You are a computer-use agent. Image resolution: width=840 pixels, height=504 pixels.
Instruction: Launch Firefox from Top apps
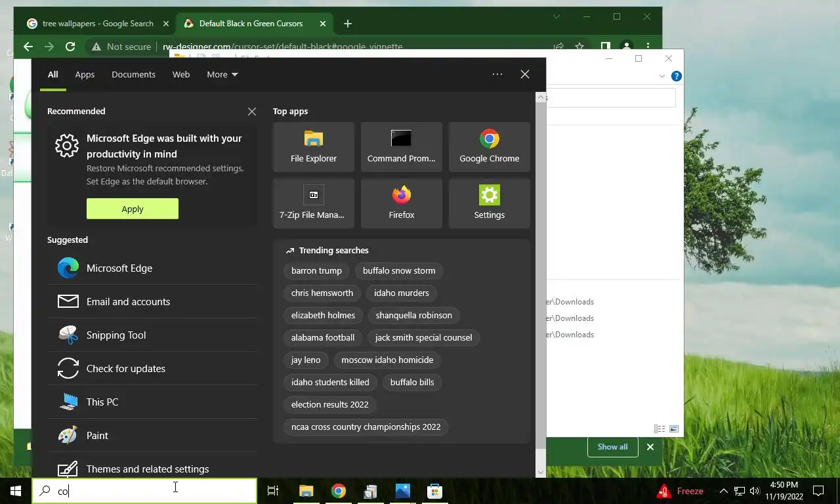(402, 203)
